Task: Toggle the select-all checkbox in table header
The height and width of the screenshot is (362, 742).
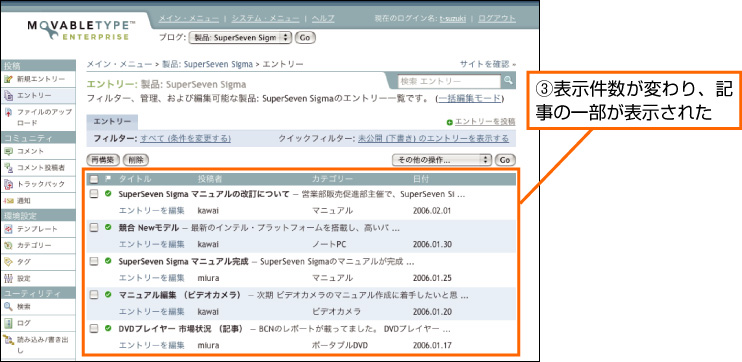Action: pyautogui.click(x=94, y=179)
